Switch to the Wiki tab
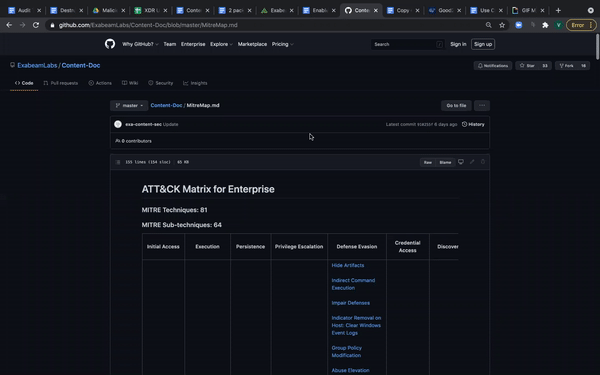The image size is (600, 375). click(130, 83)
